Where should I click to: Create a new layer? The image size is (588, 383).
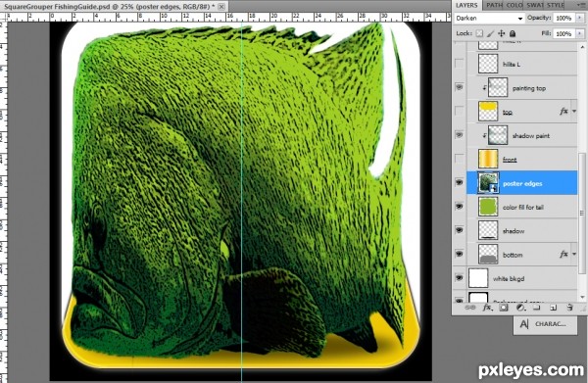click(x=553, y=308)
